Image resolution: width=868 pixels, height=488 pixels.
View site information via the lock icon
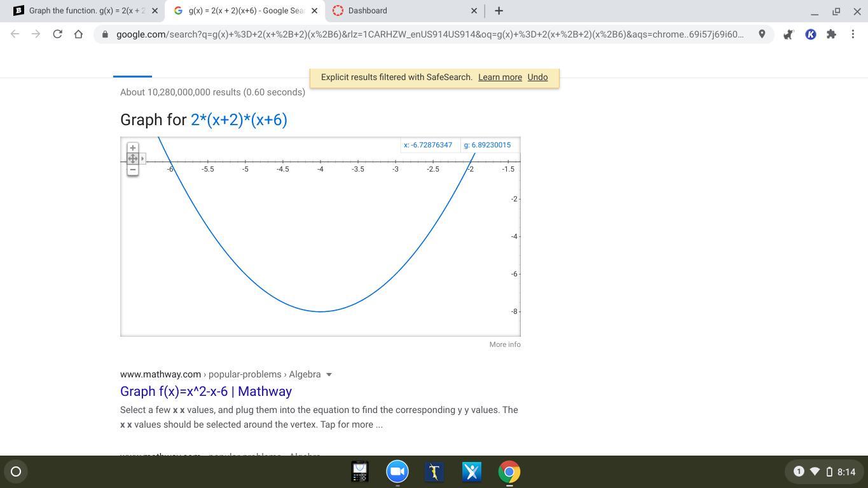click(105, 34)
